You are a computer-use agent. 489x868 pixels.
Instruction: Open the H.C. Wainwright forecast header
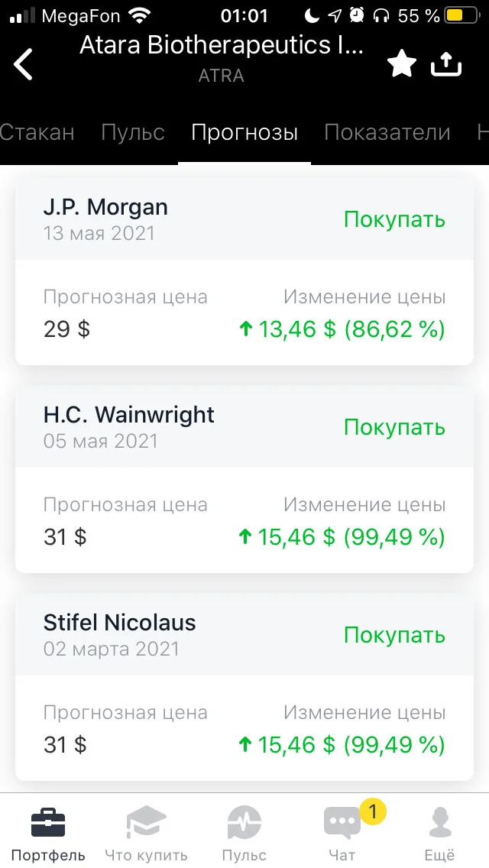pos(244,426)
